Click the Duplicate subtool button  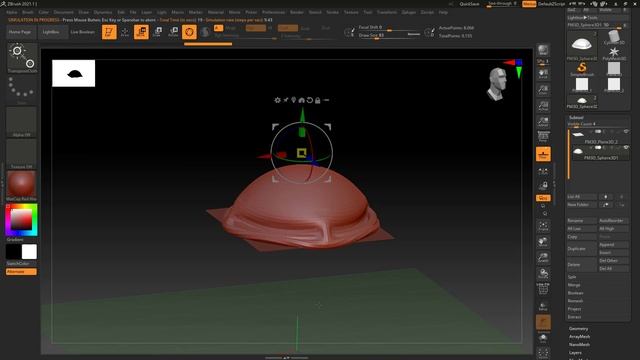tap(582, 249)
